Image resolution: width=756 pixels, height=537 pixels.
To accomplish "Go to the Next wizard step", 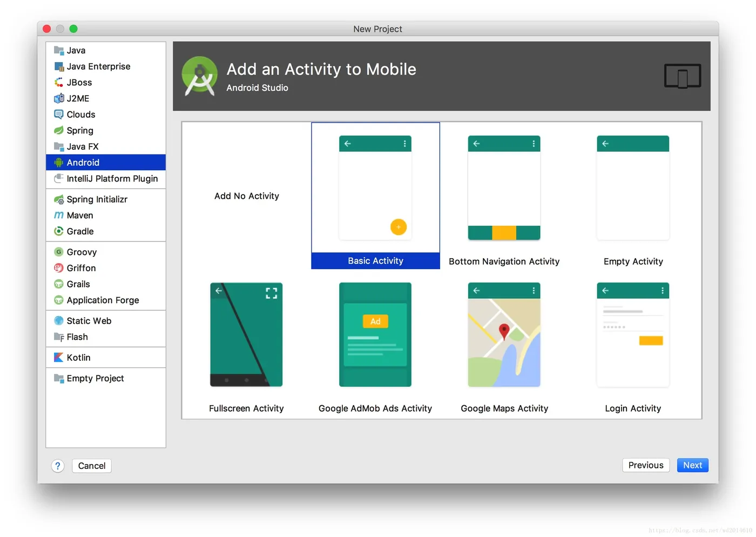I will (x=693, y=465).
